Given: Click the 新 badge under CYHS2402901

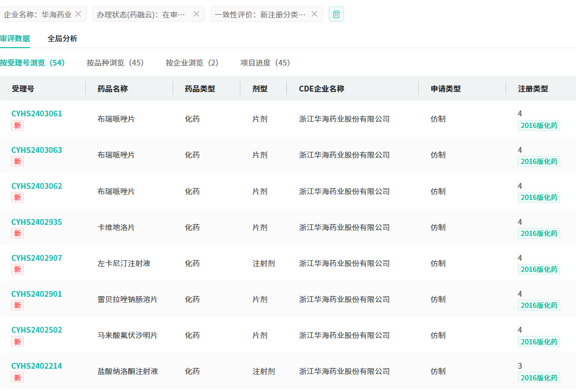Looking at the screenshot, I should (x=17, y=305).
